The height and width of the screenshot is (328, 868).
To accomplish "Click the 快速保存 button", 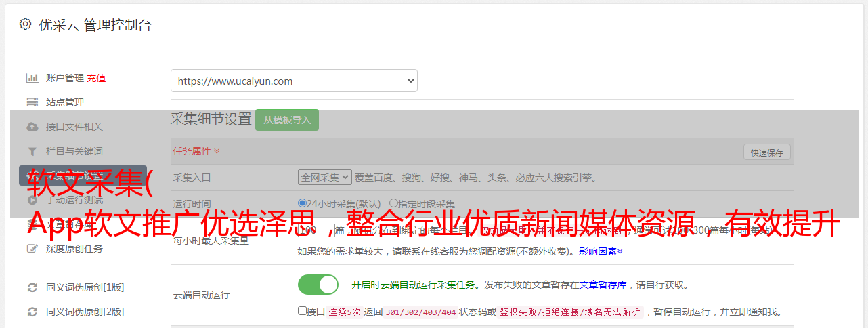I will point(766,152).
